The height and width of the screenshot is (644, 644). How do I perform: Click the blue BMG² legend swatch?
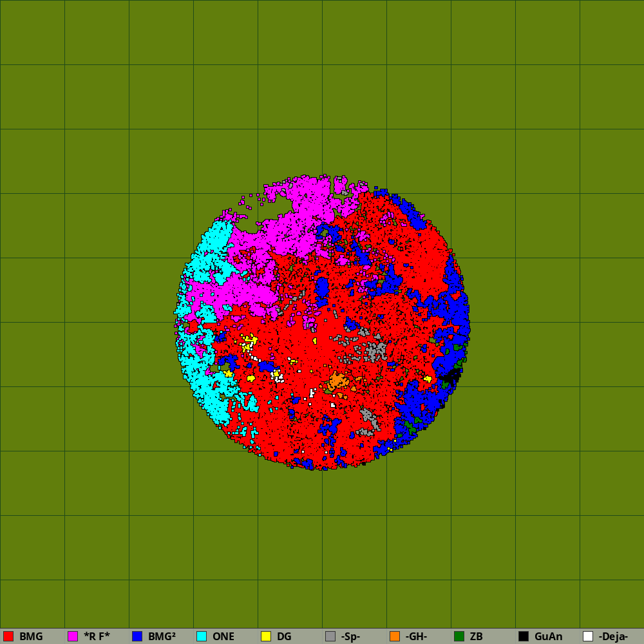(137, 636)
